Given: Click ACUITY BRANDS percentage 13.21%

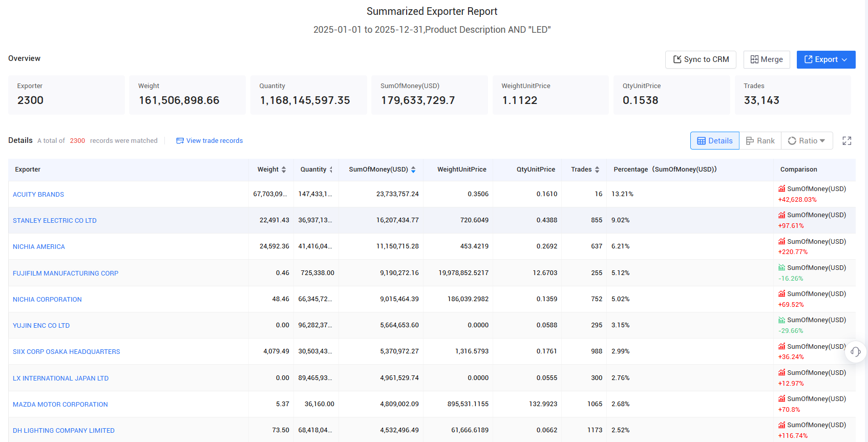Looking at the screenshot, I should click(x=622, y=194).
